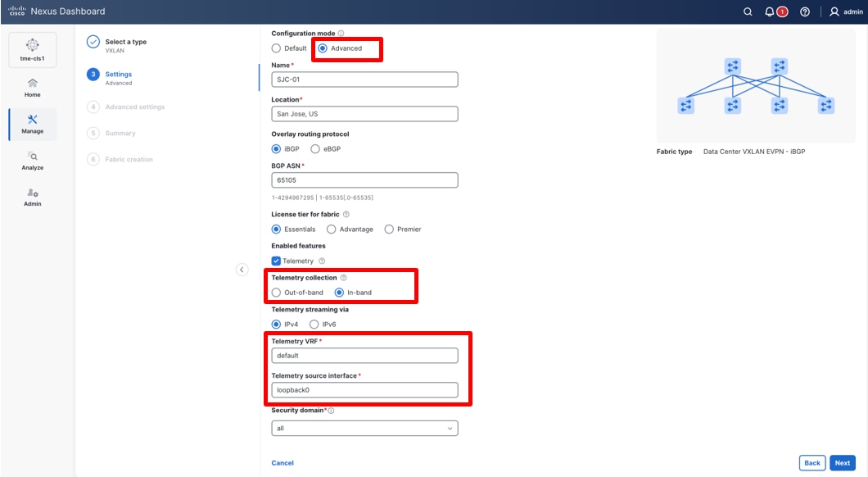Image resolution: width=868 pixels, height=477 pixels.
Task: Open the Security domain dropdown
Action: 364,428
